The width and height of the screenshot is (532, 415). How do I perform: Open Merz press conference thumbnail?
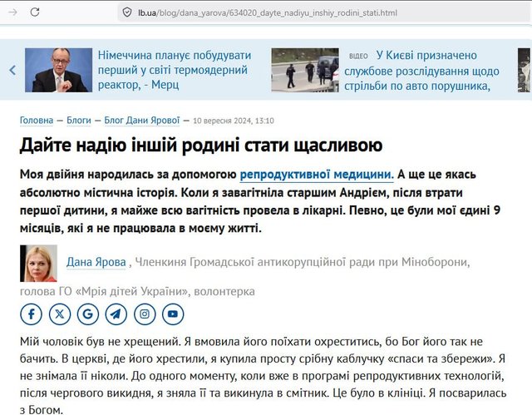coord(58,70)
